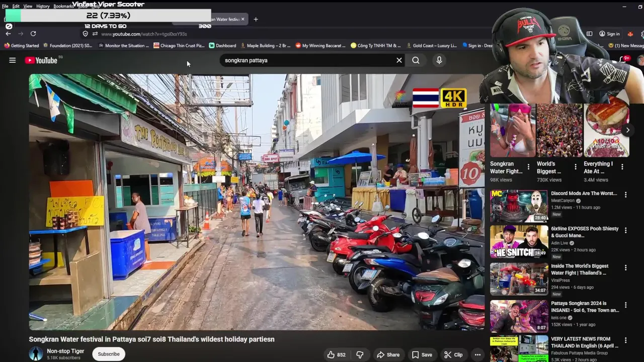Open the Gold Coast Luxury bookmark

click(x=431, y=46)
